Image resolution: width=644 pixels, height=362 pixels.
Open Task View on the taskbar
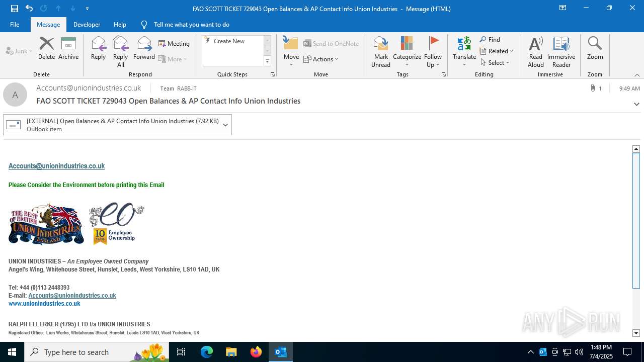coord(181,352)
